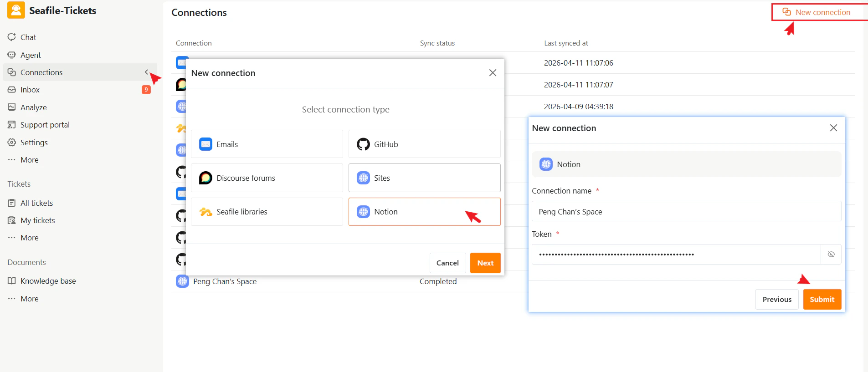Click the Knowledge base book icon
The width and height of the screenshot is (868, 372).
coord(12,280)
